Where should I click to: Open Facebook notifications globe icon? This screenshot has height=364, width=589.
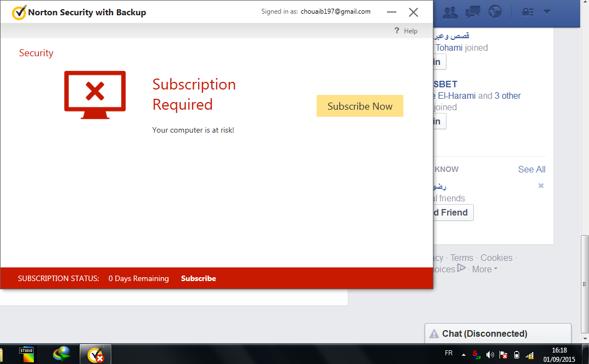[495, 12]
